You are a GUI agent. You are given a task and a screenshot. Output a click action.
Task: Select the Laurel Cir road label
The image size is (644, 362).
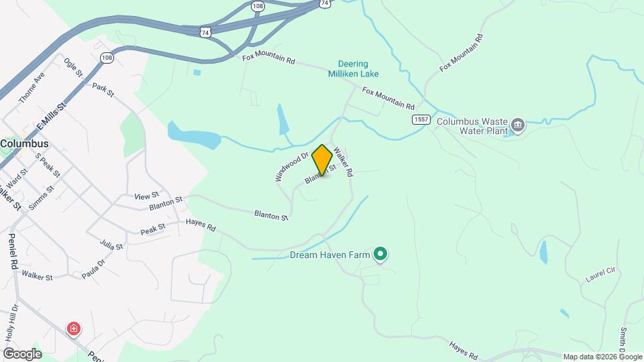[600, 274]
